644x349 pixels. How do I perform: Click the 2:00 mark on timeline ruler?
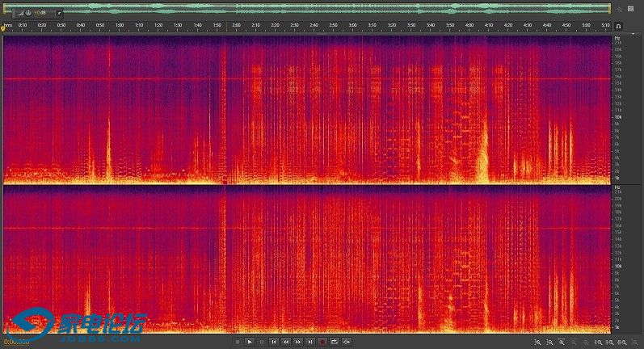pyautogui.click(x=236, y=25)
